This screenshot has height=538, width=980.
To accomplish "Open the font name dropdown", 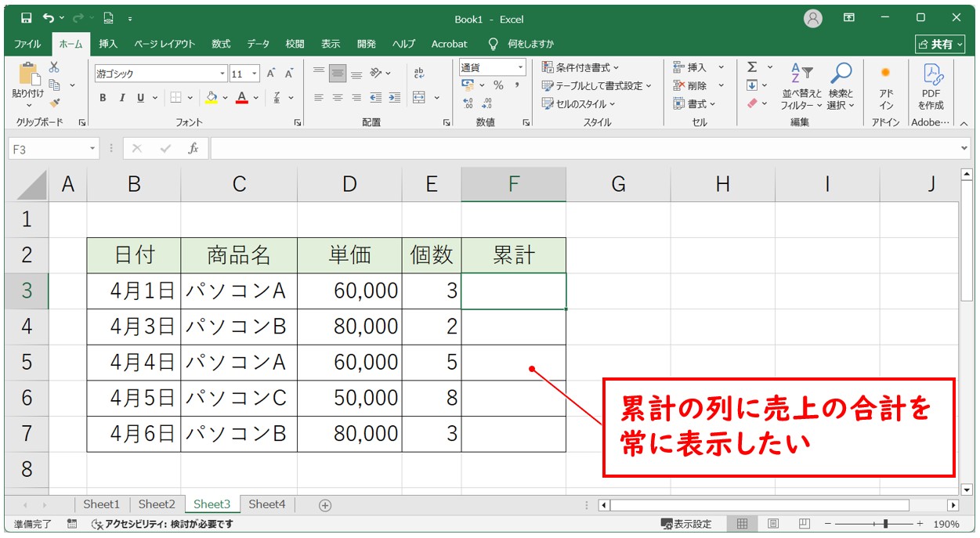I will point(222,74).
